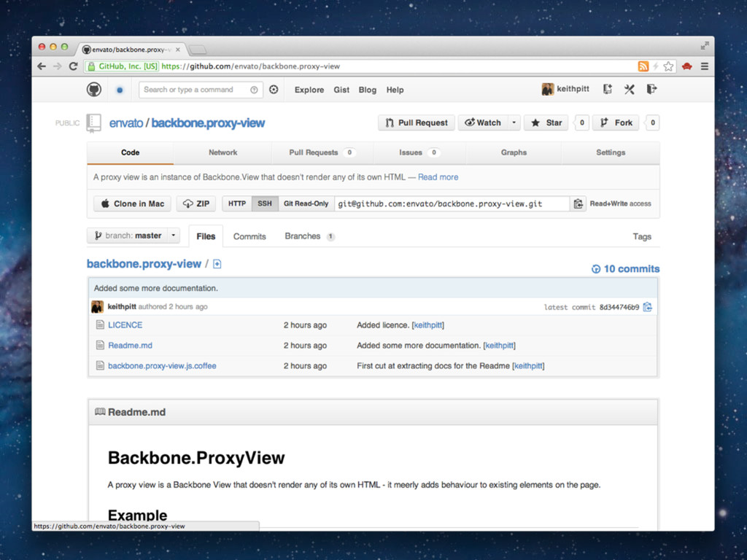Viewport: 747px width, 560px height.
Task: Switch to the Graphs tab
Action: tap(514, 152)
